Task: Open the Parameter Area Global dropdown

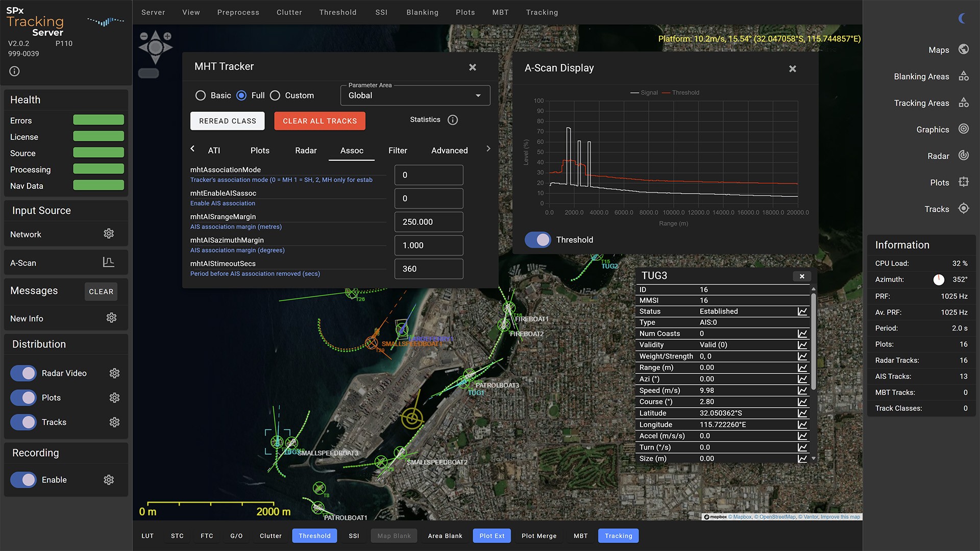Action: tap(415, 95)
